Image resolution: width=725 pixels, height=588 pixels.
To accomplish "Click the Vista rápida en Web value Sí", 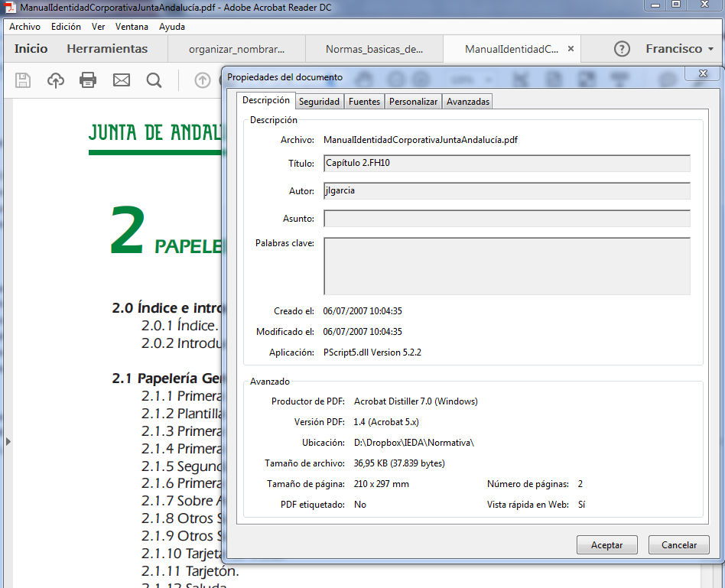I will click(581, 505).
